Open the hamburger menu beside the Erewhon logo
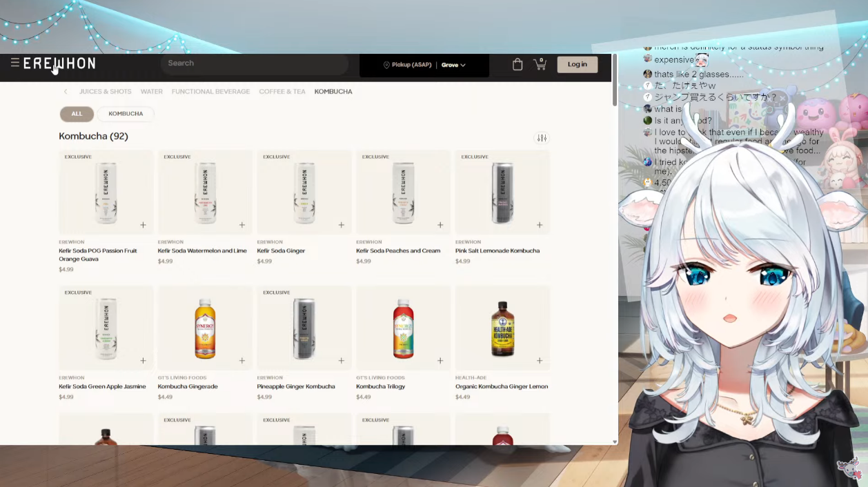The image size is (868, 487). (x=14, y=63)
